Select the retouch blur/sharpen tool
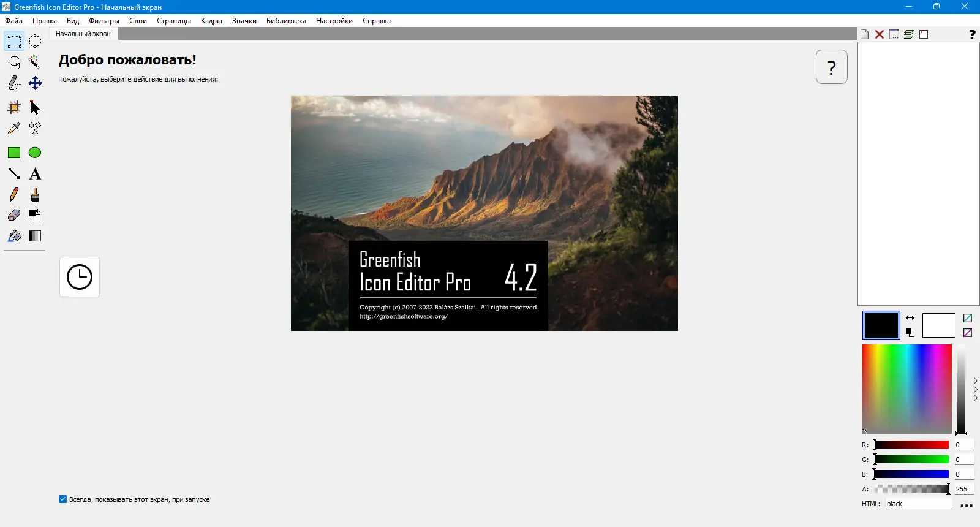 click(35, 128)
